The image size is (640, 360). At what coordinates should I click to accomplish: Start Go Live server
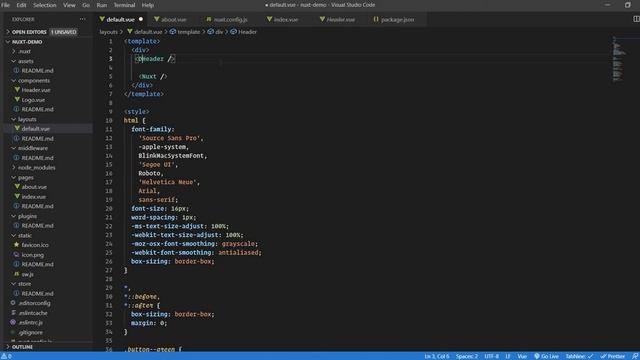tap(546, 356)
